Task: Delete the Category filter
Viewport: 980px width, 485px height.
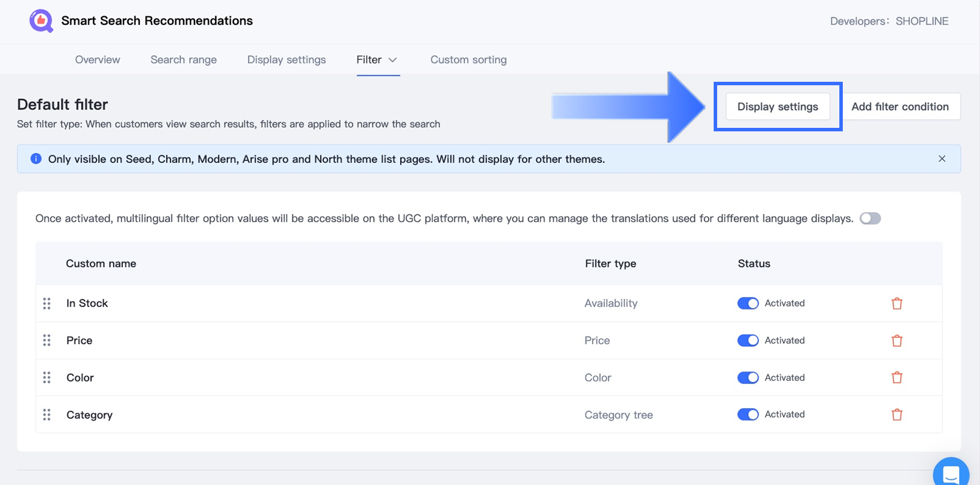Action: click(896, 415)
